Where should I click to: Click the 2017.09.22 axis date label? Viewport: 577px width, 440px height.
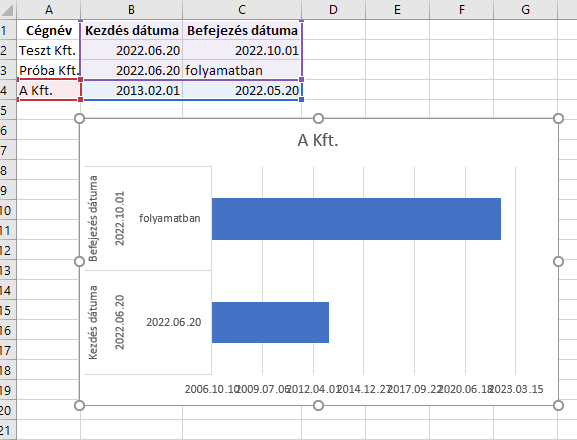pyautogui.click(x=415, y=389)
